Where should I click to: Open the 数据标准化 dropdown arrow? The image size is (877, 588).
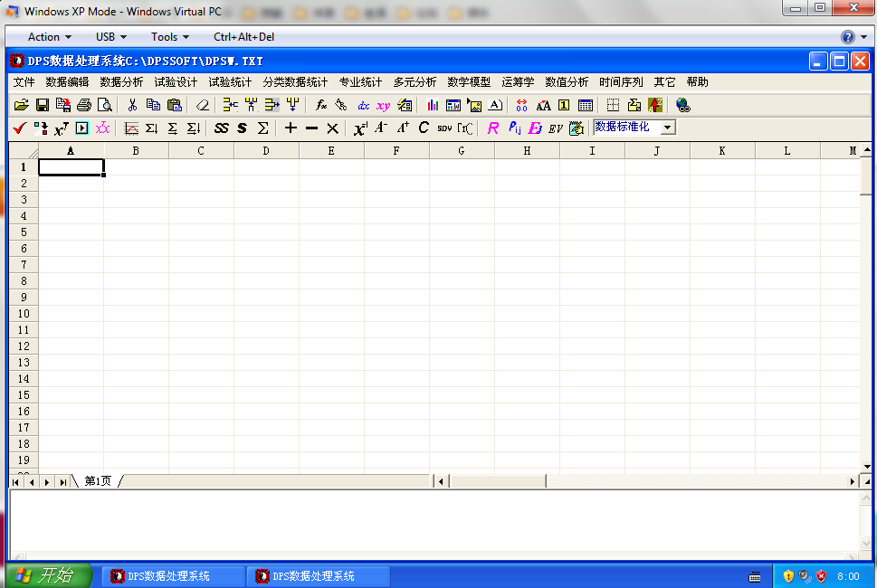pyautogui.click(x=667, y=128)
